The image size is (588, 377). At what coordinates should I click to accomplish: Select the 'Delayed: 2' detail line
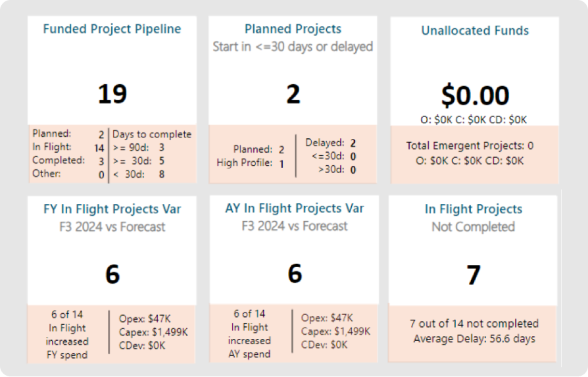coord(330,143)
